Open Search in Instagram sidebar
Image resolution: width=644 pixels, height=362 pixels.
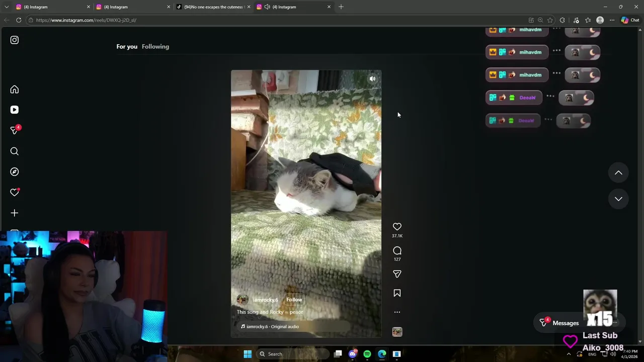coord(15,151)
